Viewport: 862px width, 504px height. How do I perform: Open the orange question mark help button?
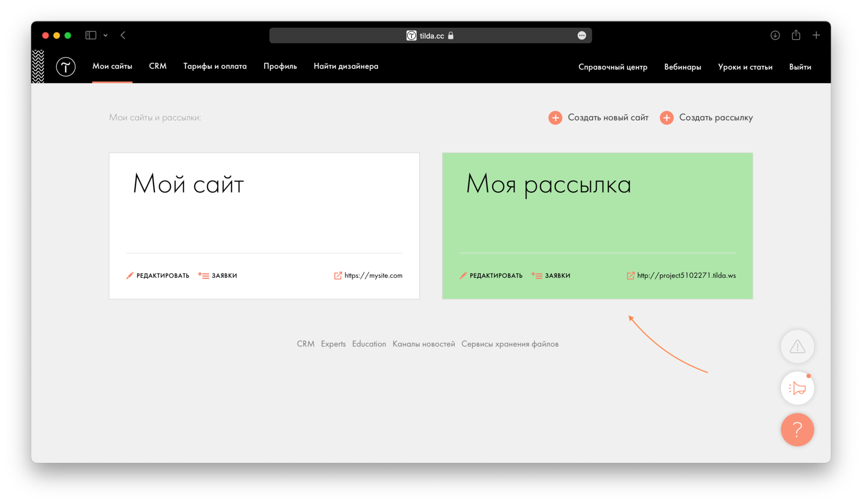[797, 430]
